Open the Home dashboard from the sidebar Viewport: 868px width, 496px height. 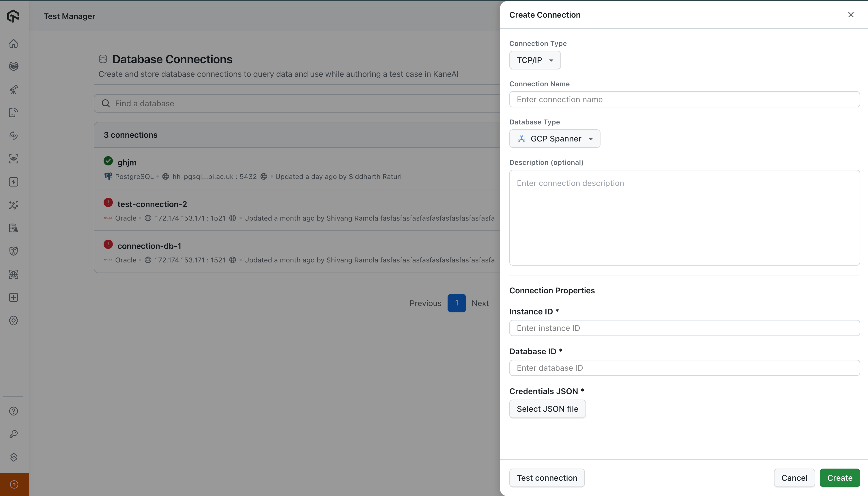(13, 43)
